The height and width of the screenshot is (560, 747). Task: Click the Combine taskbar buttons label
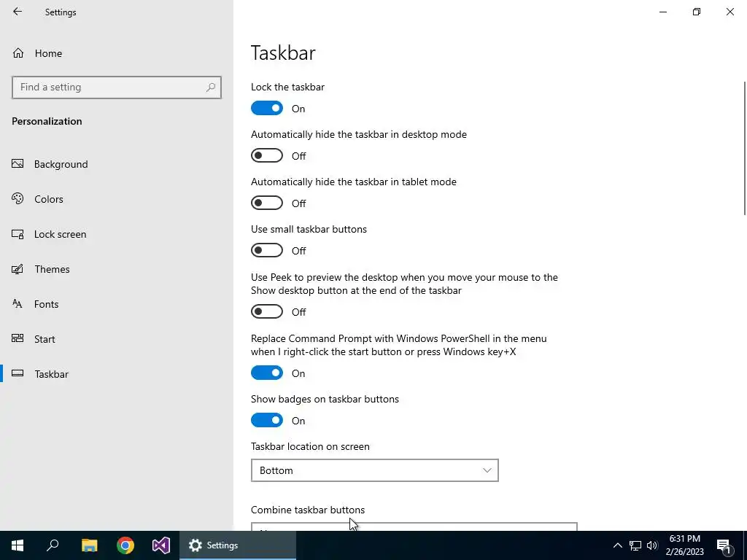point(308,510)
